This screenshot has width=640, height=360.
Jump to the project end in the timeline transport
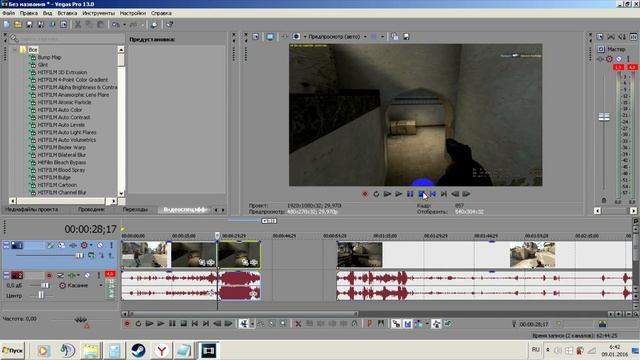pyautogui.click(x=206, y=324)
